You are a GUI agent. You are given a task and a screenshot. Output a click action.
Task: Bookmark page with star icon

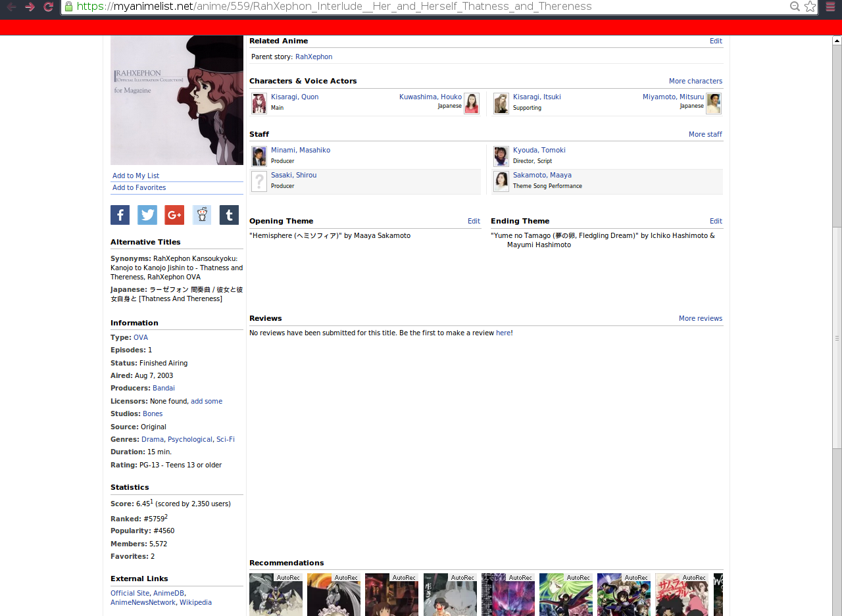coord(810,7)
